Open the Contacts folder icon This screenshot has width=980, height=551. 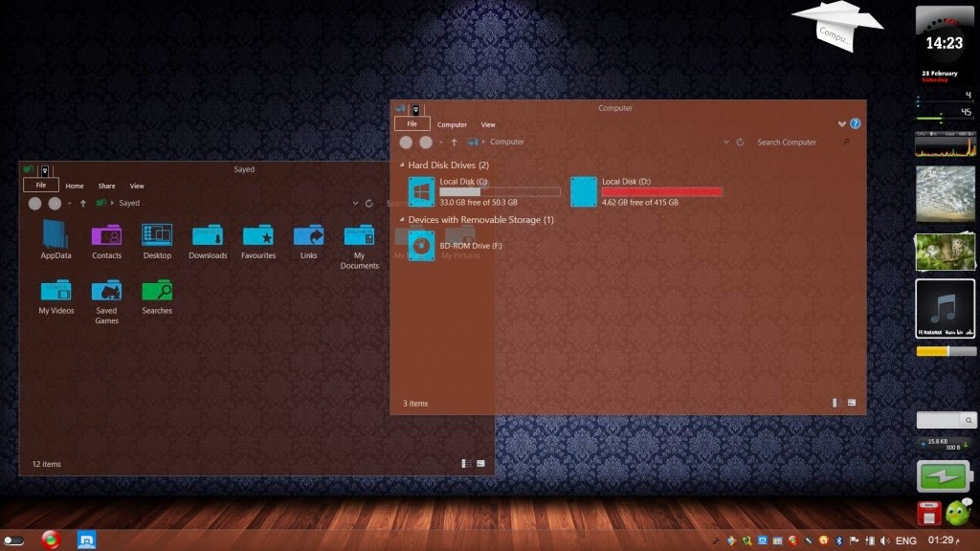tap(106, 235)
